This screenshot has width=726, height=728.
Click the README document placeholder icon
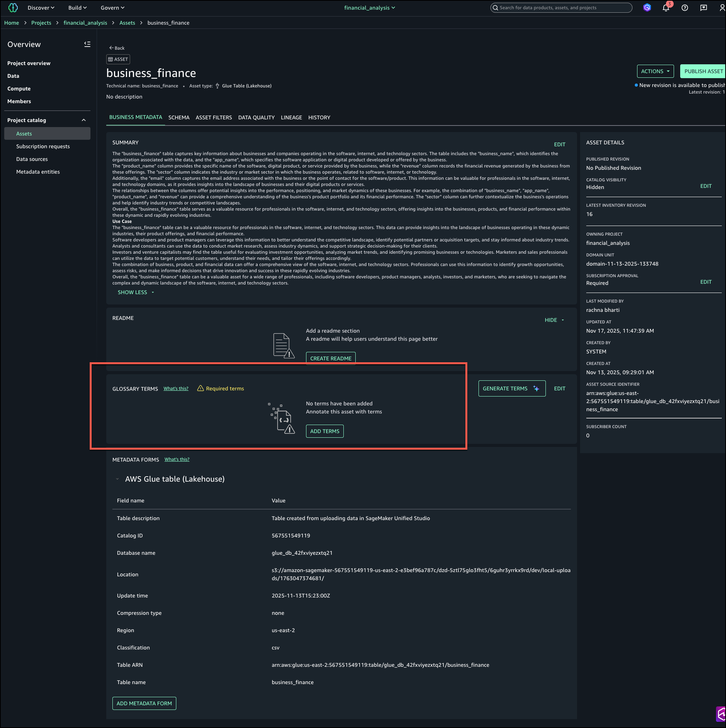(284, 345)
